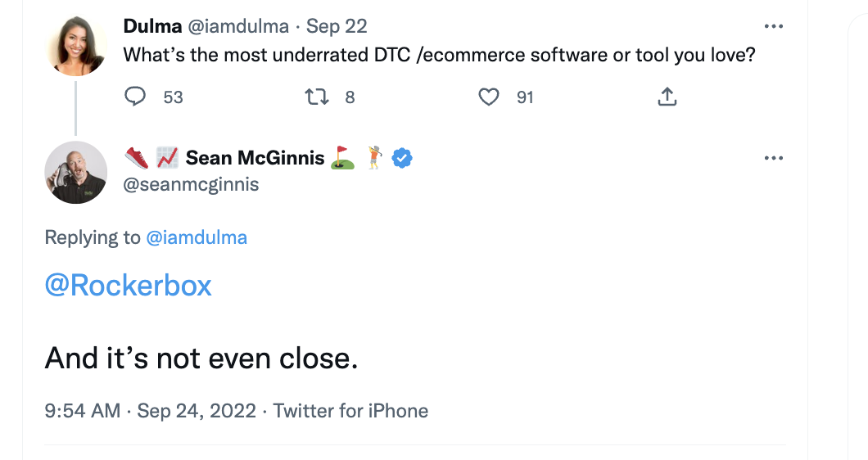Share Dulma's tweet via upload icon
Image resolution: width=868 pixels, height=460 pixels.
click(x=667, y=97)
